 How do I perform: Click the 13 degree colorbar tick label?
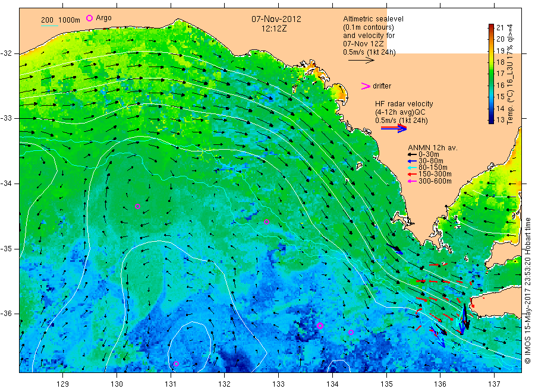click(x=500, y=119)
